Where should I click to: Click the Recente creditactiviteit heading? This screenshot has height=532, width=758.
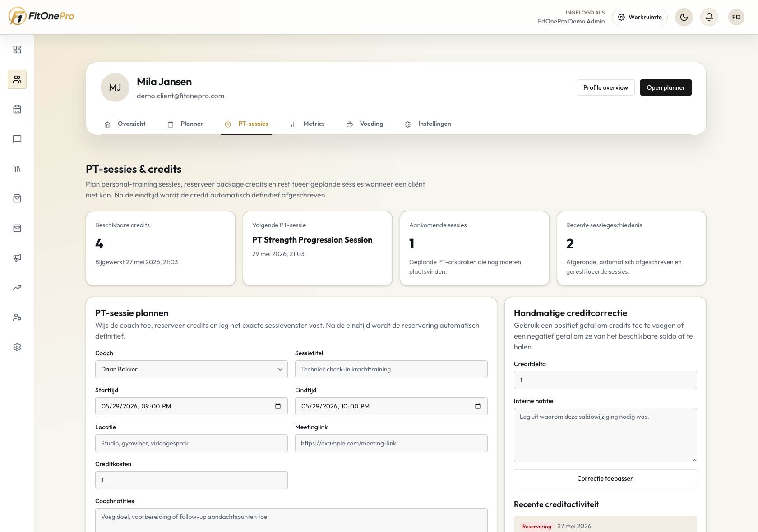556,504
